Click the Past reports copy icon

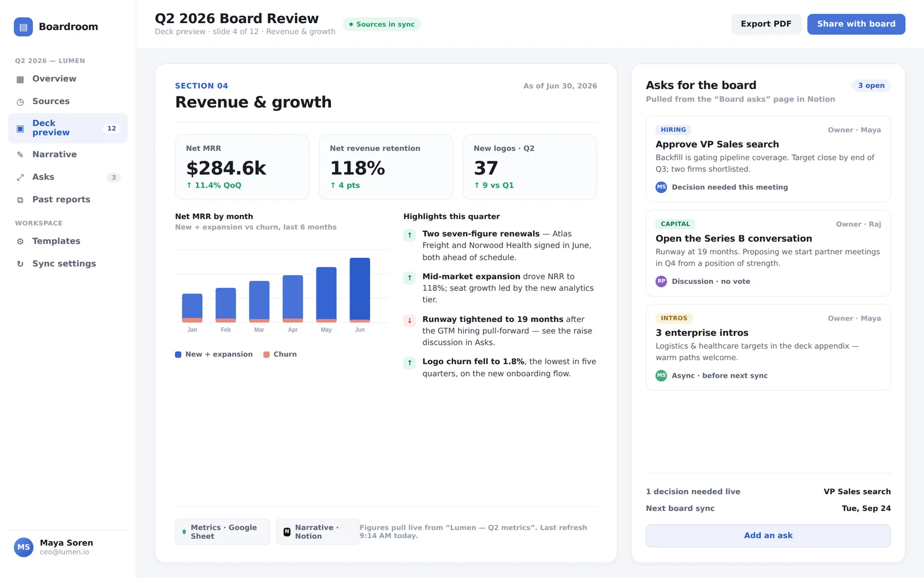tap(20, 200)
